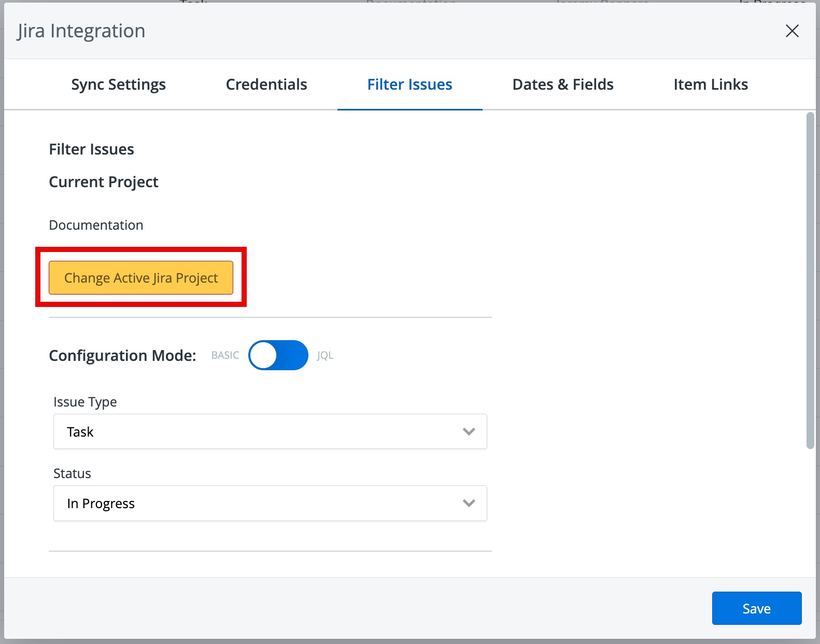
Task: Open the Credentials tab
Action: tap(266, 85)
